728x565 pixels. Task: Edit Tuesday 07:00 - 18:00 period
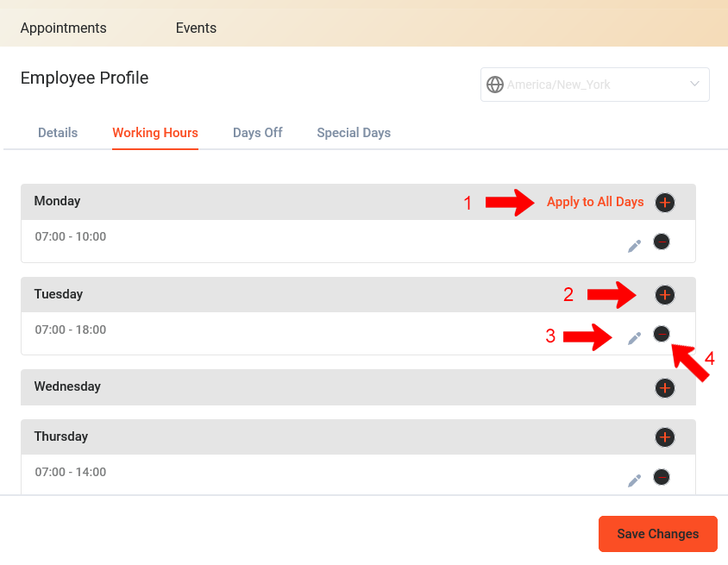pyautogui.click(x=634, y=338)
